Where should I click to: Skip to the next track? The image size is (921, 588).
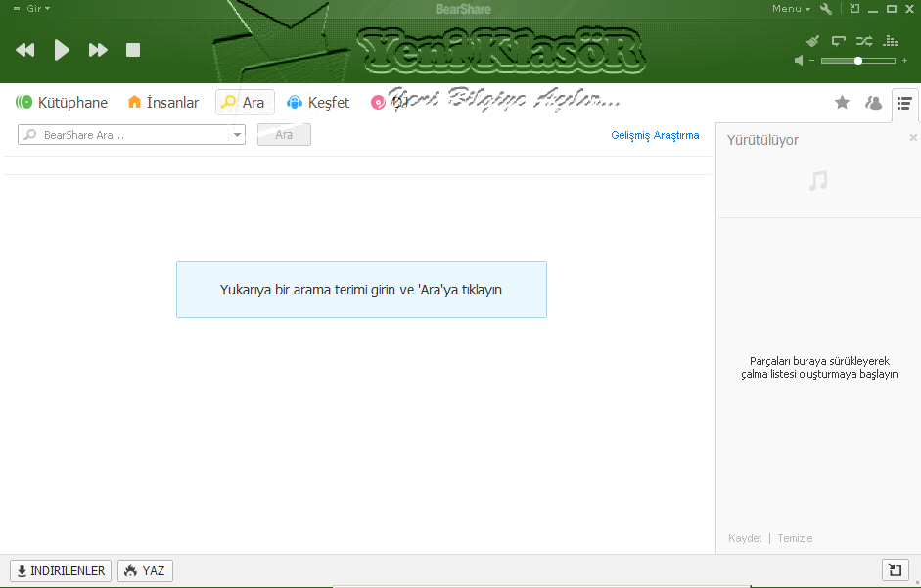98,50
